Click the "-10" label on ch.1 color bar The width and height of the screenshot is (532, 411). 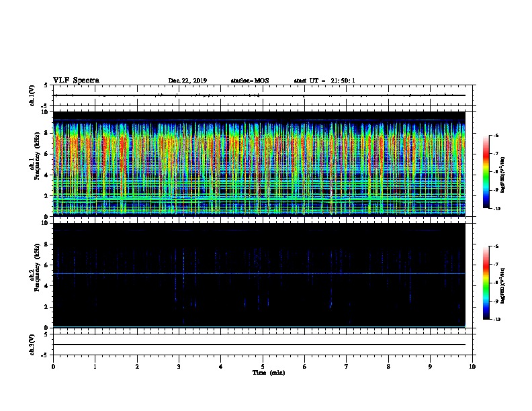[496, 209]
